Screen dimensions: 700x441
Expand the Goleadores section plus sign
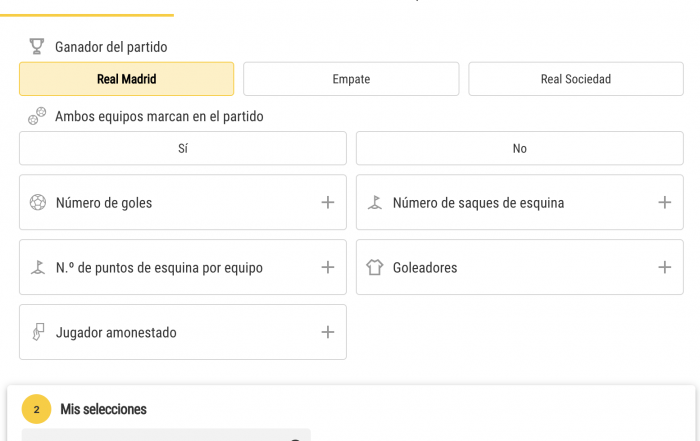coord(665,267)
